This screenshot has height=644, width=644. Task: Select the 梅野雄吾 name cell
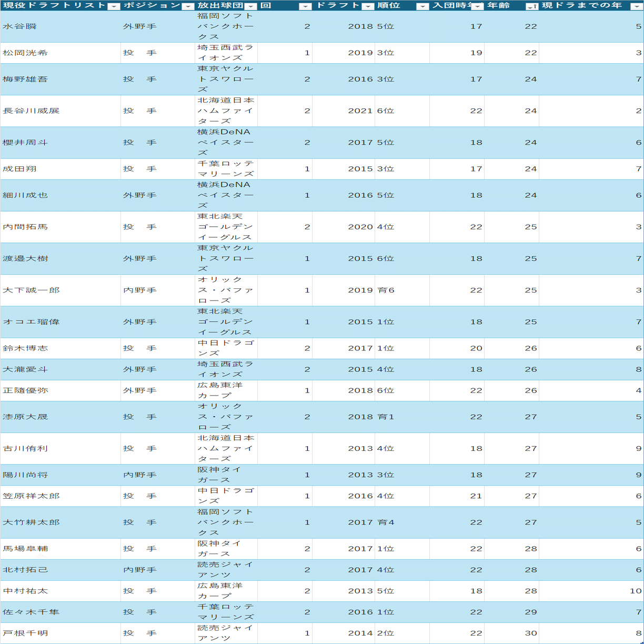coord(61,79)
